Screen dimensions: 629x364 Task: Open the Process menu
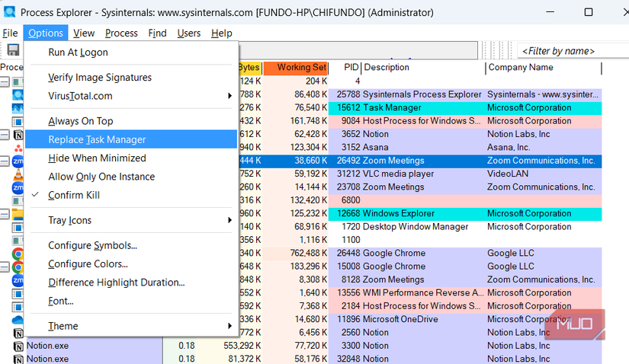click(121, 33)
